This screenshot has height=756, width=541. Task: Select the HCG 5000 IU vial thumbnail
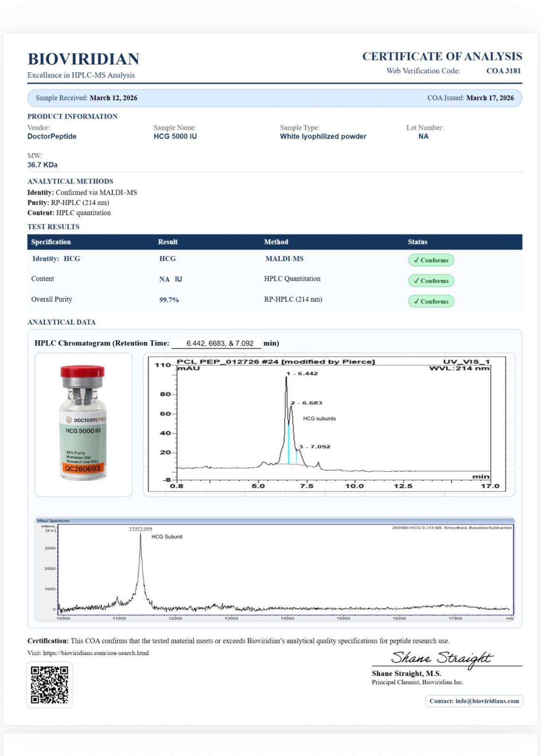click(83, 424)
